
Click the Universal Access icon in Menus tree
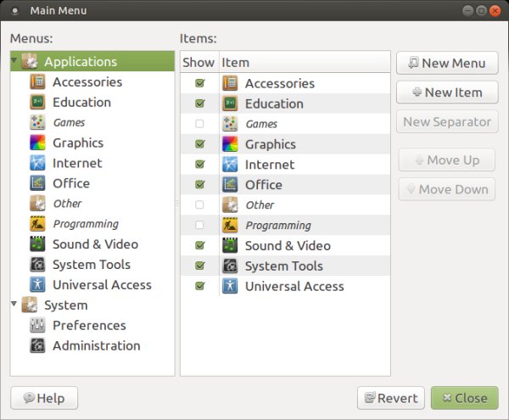click(37, 285)
